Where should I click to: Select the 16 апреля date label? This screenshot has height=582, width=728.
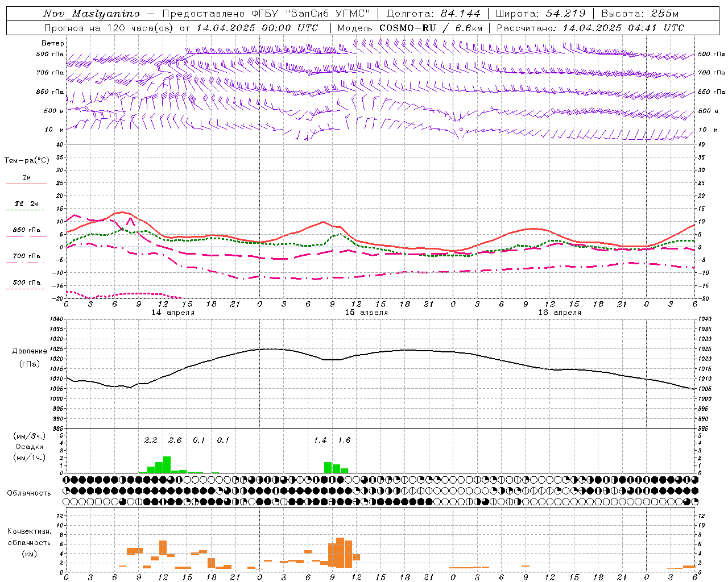point(560,313)
